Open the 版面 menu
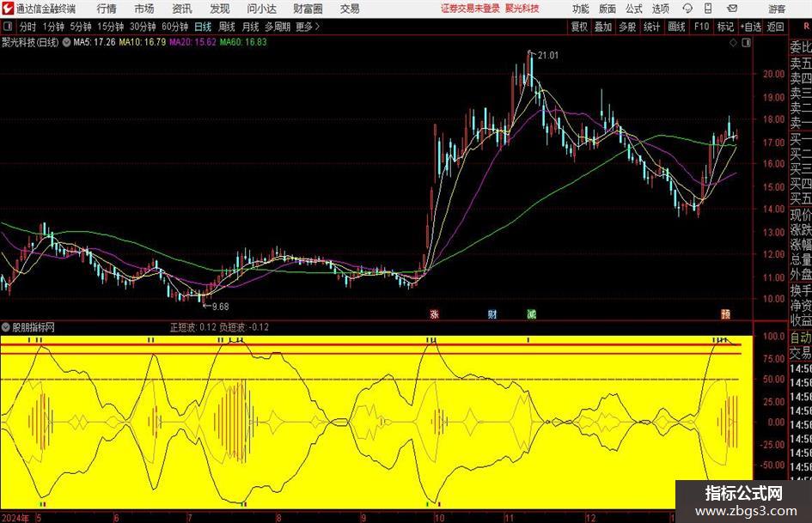 coord(607,9)
